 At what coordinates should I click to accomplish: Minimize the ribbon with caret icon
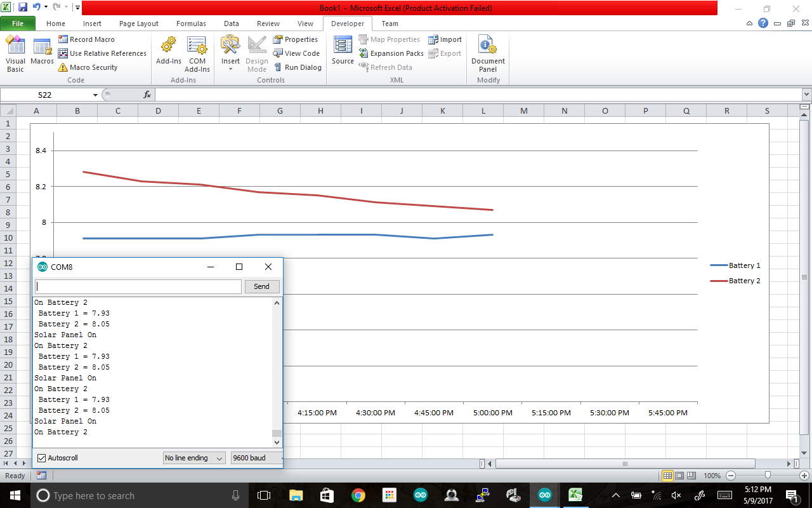pos(750,23)
